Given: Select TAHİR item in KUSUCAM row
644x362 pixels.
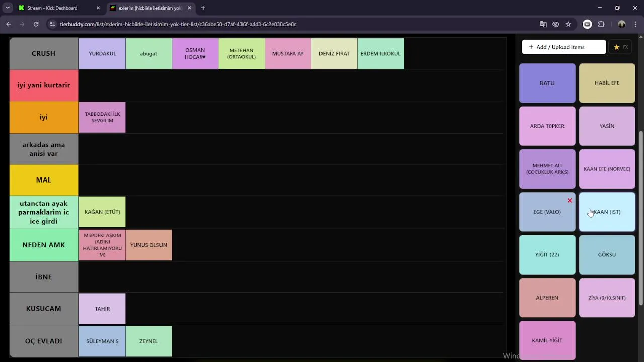Looking at the screenshot, I should (102, 309).
